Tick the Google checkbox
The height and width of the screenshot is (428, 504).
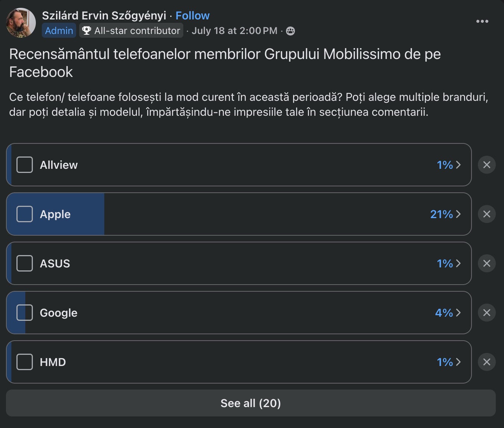pos(25,313)
